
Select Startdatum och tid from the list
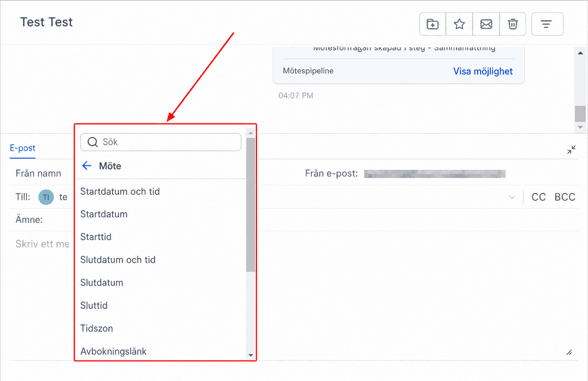(120, 191)
